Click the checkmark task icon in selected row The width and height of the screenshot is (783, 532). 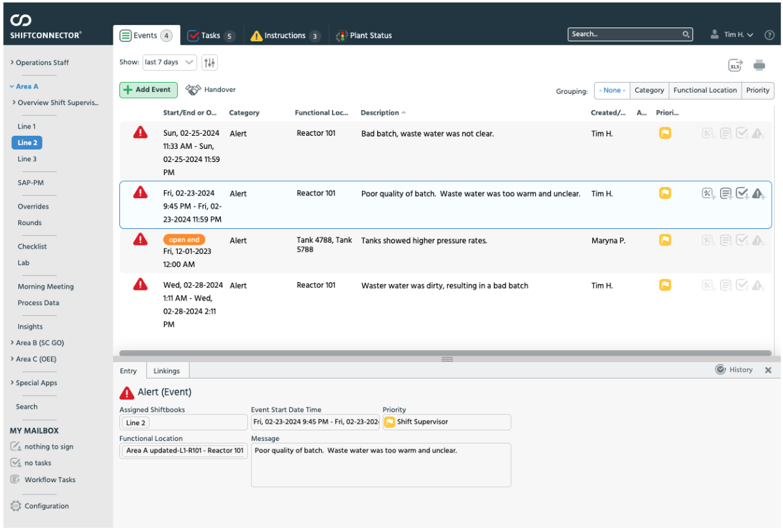point(742,194)
